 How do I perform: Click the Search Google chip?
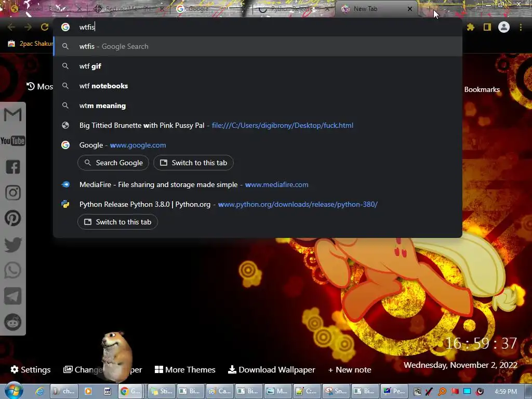[x=113, y=163]
